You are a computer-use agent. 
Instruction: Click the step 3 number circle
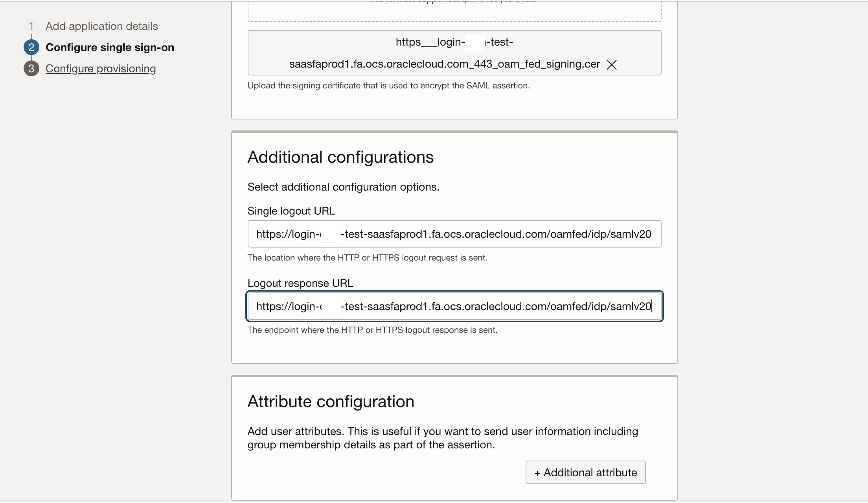pos(31,69)
